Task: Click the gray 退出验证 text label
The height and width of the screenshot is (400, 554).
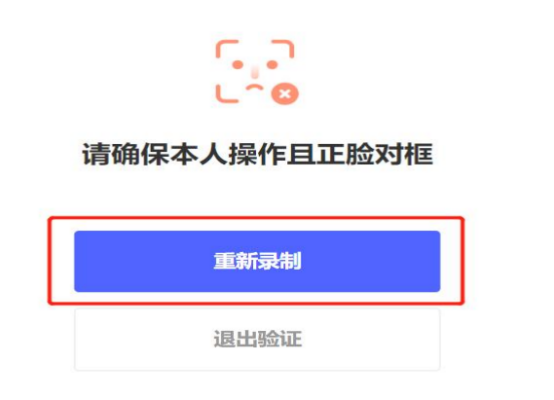Action: coord(258,339)
